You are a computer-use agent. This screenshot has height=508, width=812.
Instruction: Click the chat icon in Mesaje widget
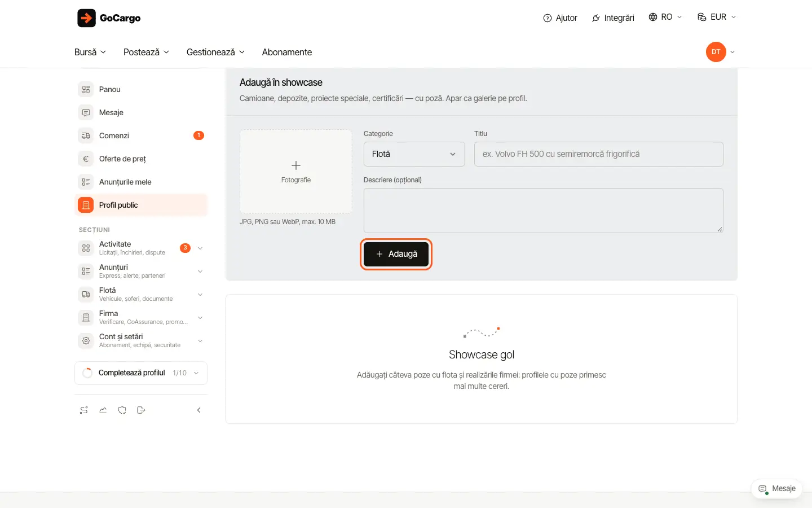763,489
